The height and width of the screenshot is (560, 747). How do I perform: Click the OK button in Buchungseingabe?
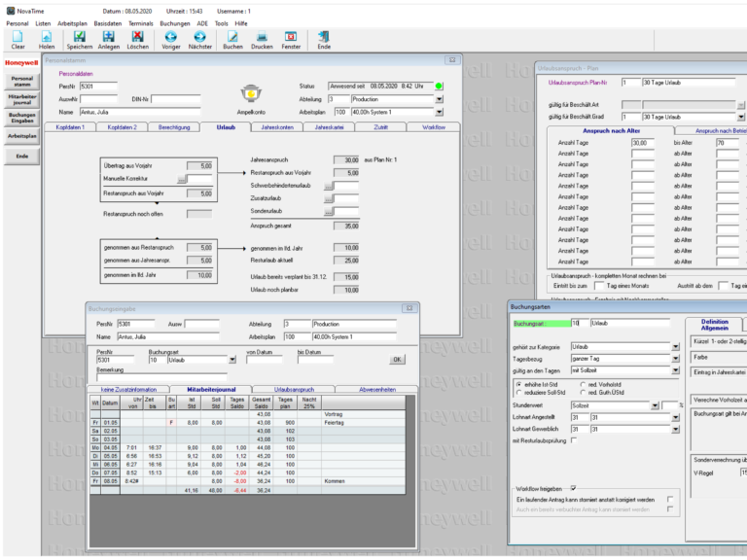point(396,360)
